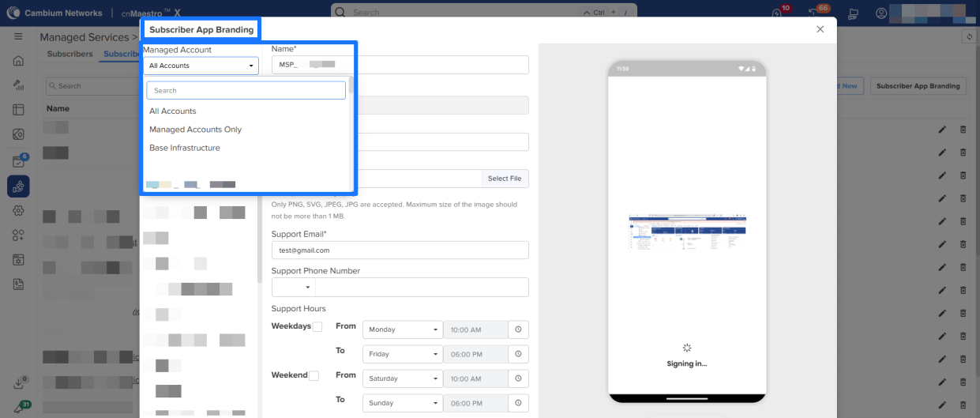Click the Select File button
Screen dimensions: 980x418
504,179
